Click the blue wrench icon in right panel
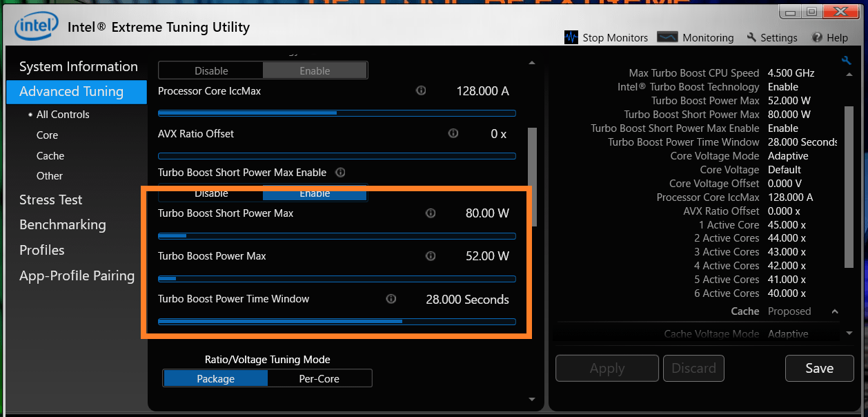Viewport: 868px width, 417px height. click(x=847, y=60)
